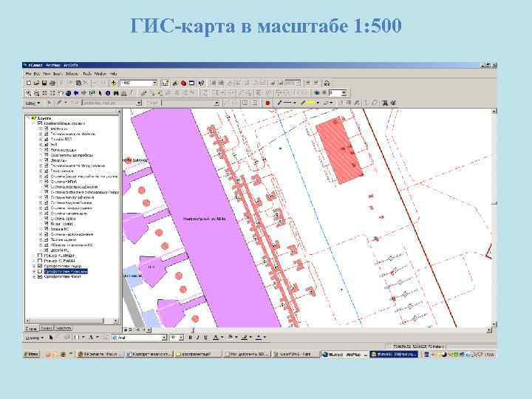
Task: Click the New Map File icon
Action: point(29,83)
